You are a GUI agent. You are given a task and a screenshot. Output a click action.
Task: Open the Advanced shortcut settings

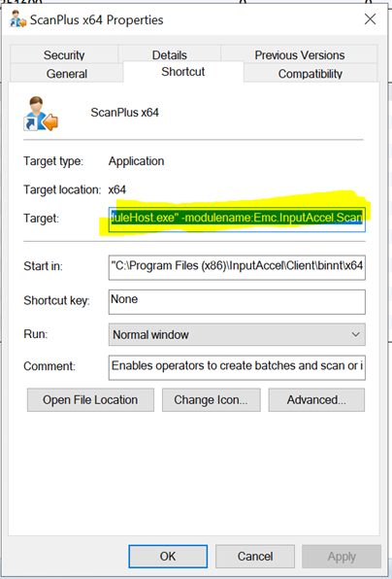(316, 399)
